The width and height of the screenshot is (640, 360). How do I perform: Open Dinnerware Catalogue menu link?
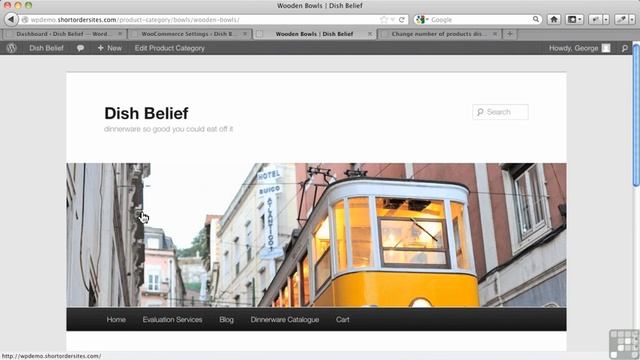coord(285,320)
